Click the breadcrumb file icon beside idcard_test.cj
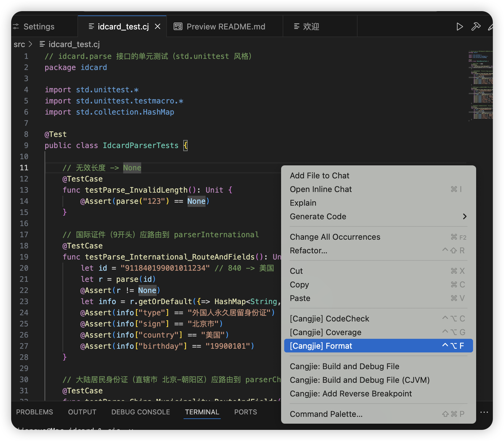The image size is (504, 441). 42,44
